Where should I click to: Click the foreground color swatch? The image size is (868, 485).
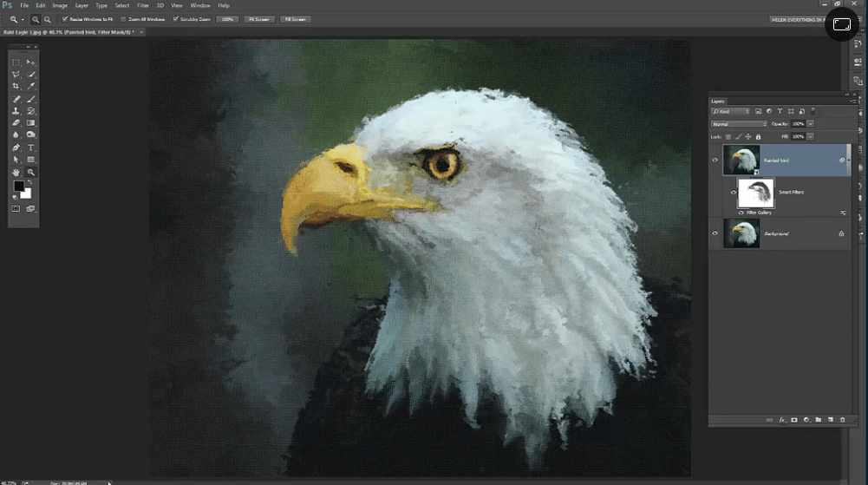[19, 187]
